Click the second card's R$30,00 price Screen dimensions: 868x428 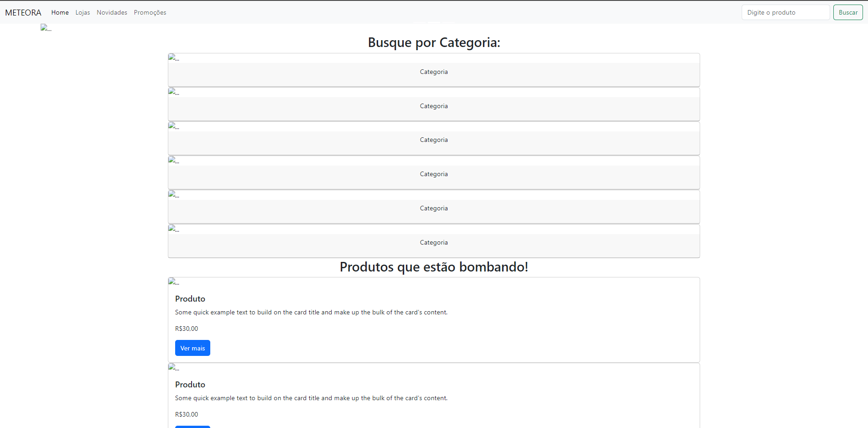(x=187, y=414)
